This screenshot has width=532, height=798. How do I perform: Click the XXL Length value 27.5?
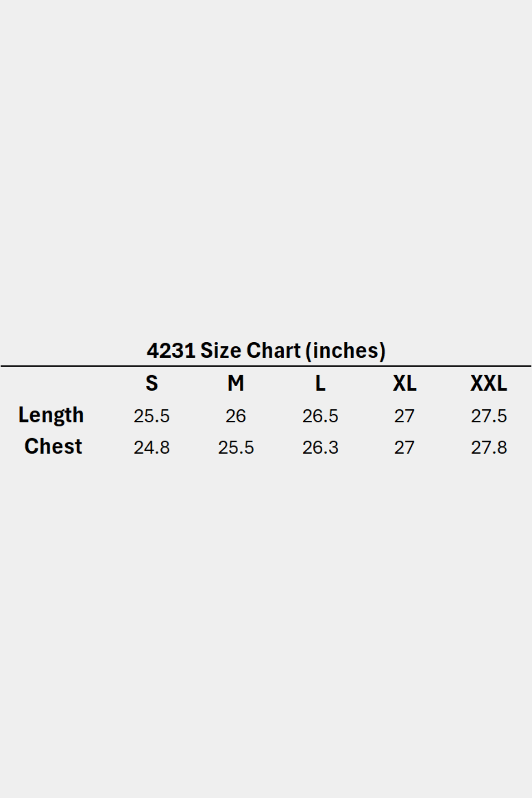coord(489,416)
